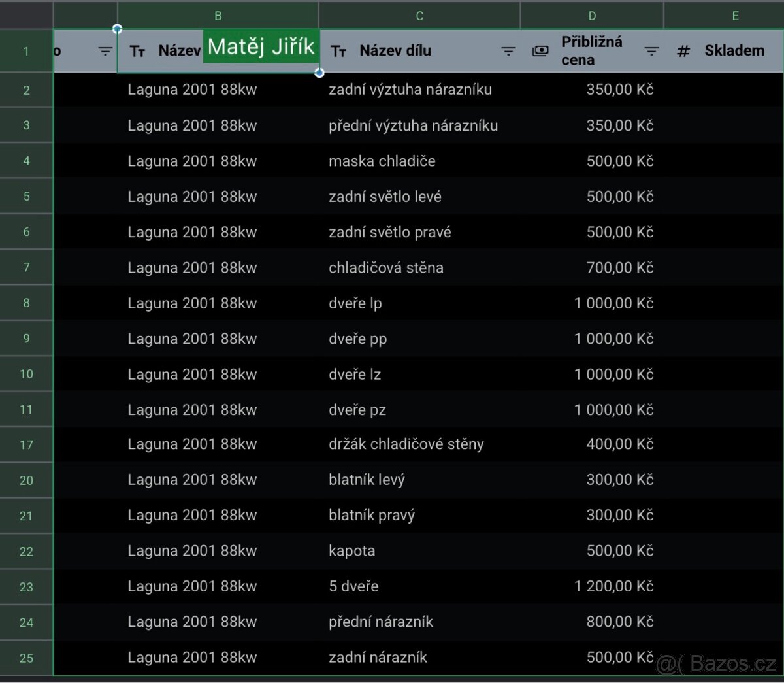Select the row 1 header
Viewport: 784px width, 683px height.
point(26,51)
